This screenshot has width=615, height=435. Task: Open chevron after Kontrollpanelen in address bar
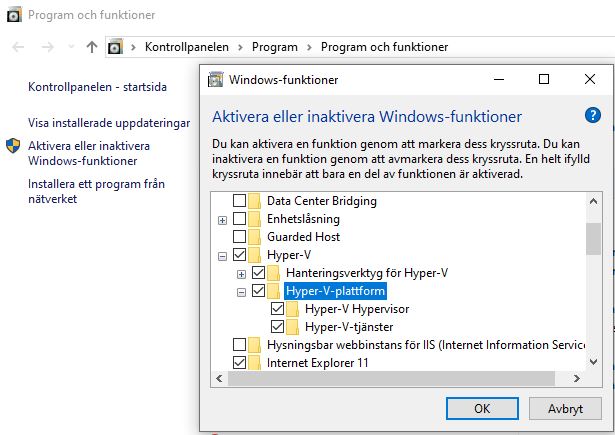tap(240, 47)
